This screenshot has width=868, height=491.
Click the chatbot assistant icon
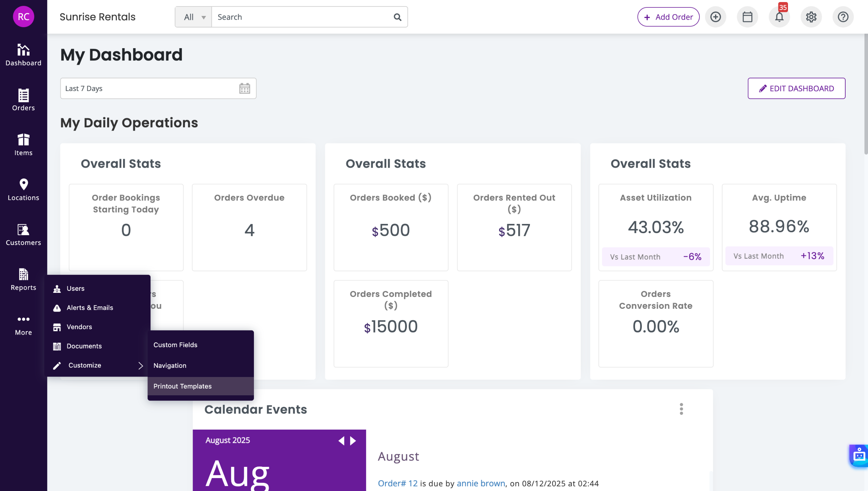click(x=859, y=455)
